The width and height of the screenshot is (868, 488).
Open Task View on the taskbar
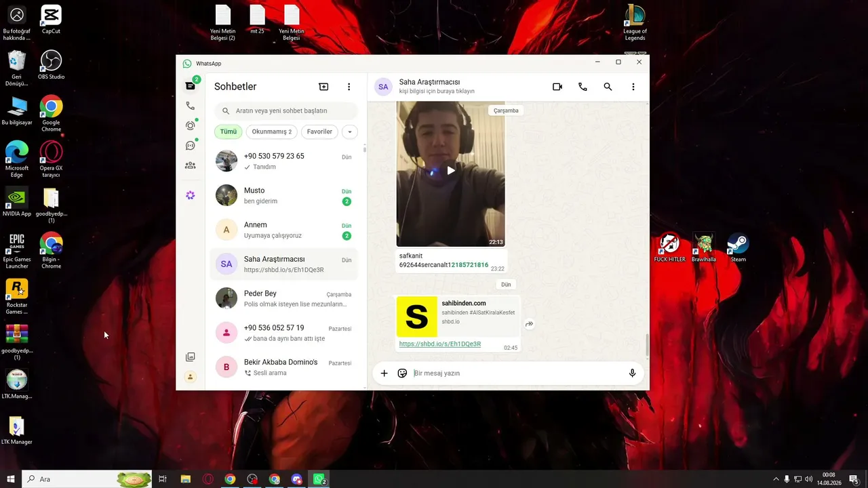pyautogui.click(x=163, y=479)
